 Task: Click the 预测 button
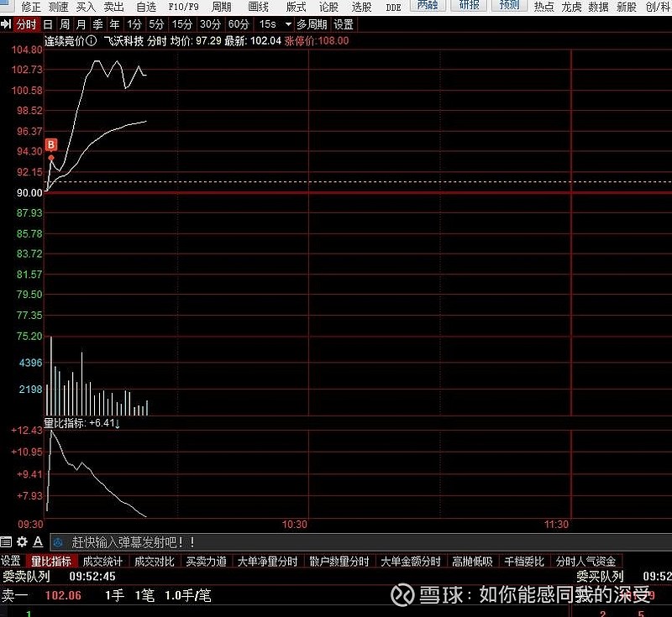[x=509, y=5]
